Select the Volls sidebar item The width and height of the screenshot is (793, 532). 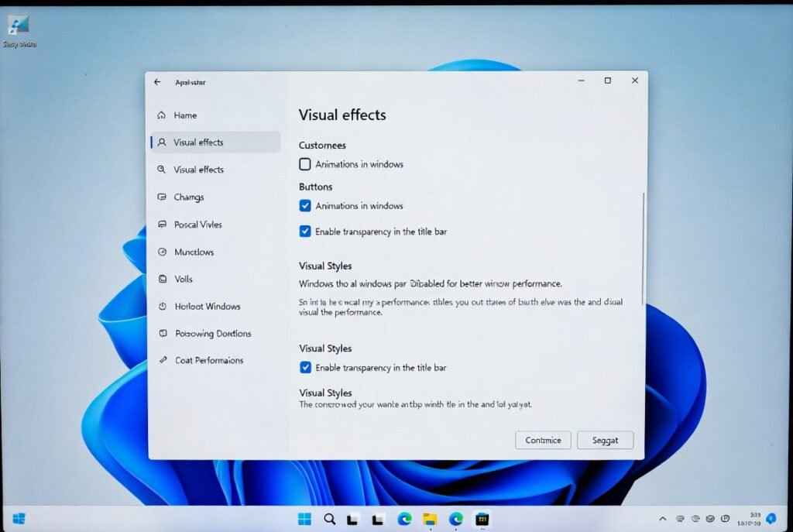[184, 279]
